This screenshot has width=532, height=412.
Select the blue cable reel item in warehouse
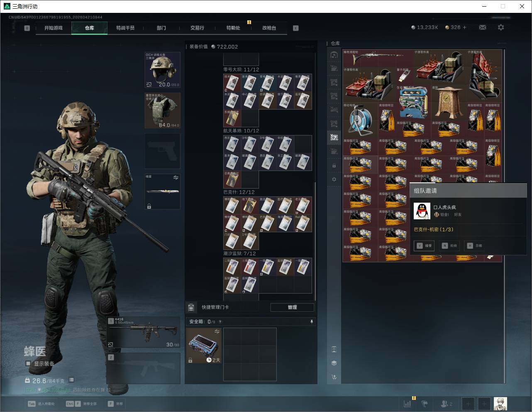(360, 120)
